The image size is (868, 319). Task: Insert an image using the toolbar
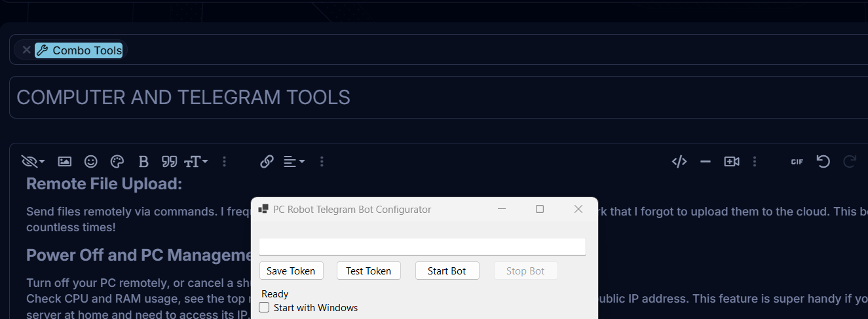64,161
